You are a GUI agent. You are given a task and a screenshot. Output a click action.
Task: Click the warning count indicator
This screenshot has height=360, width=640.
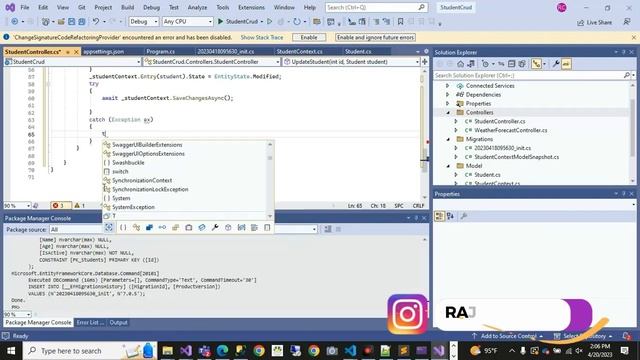coord(80,205)
